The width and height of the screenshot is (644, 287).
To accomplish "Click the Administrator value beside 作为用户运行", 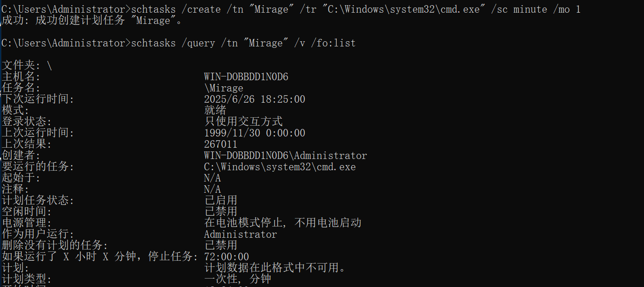I will click(240, 234).
